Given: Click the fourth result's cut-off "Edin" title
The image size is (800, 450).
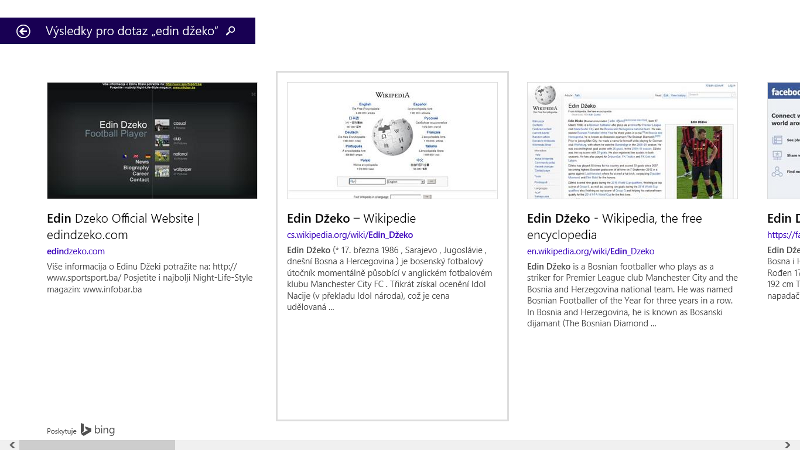Looking at the screenshot, I should point(782,218).
